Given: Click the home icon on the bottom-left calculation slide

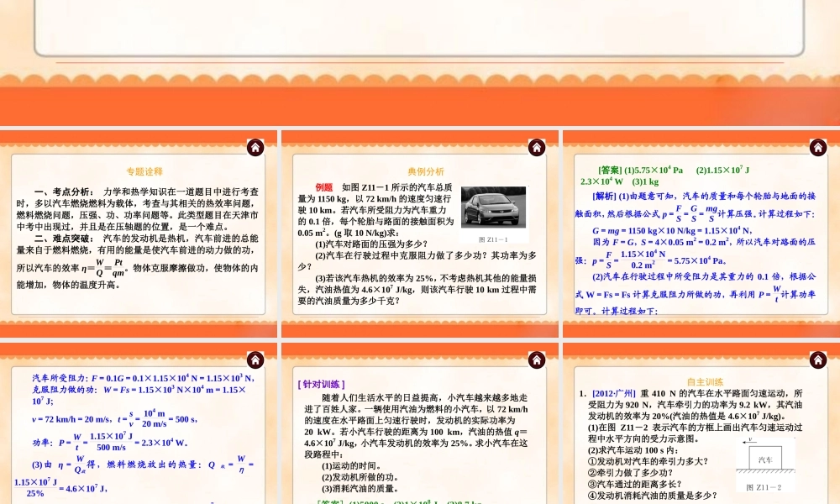Looking at the screenshot, I should pos(255,359).
